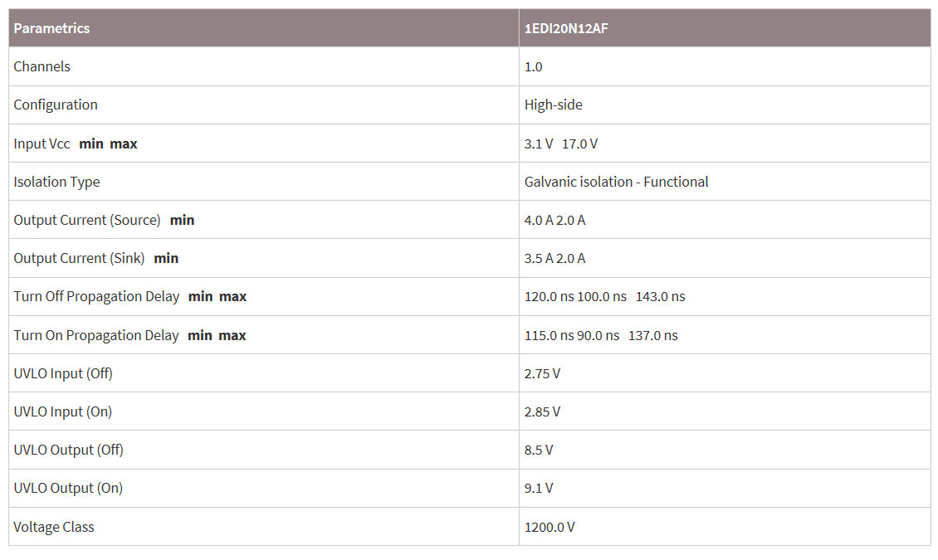Select Galvanic isolation - Functional text
The image size is (938, 560).
[616, 182]
